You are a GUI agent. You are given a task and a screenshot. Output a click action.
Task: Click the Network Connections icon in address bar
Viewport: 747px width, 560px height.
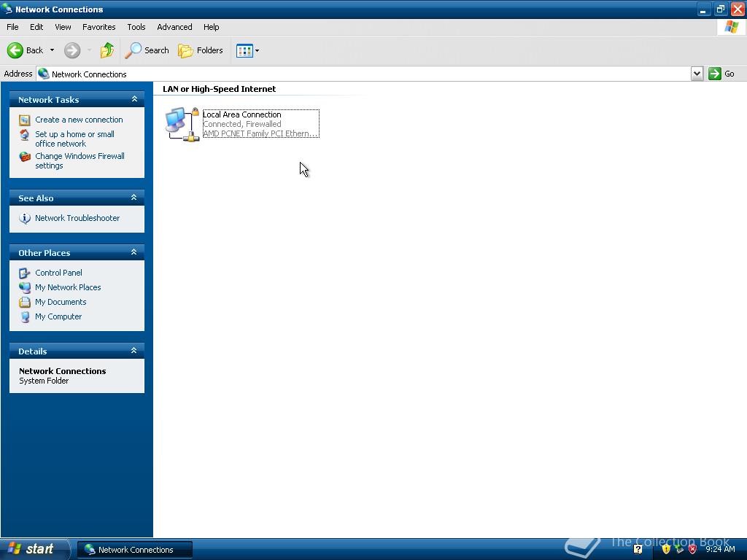click(44, 74)
